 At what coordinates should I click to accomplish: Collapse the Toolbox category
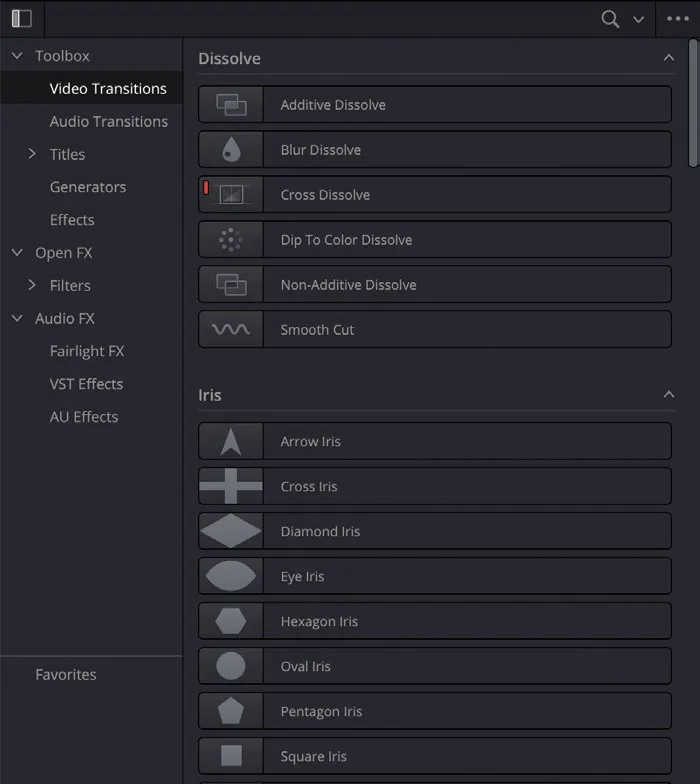click(17, 56)
